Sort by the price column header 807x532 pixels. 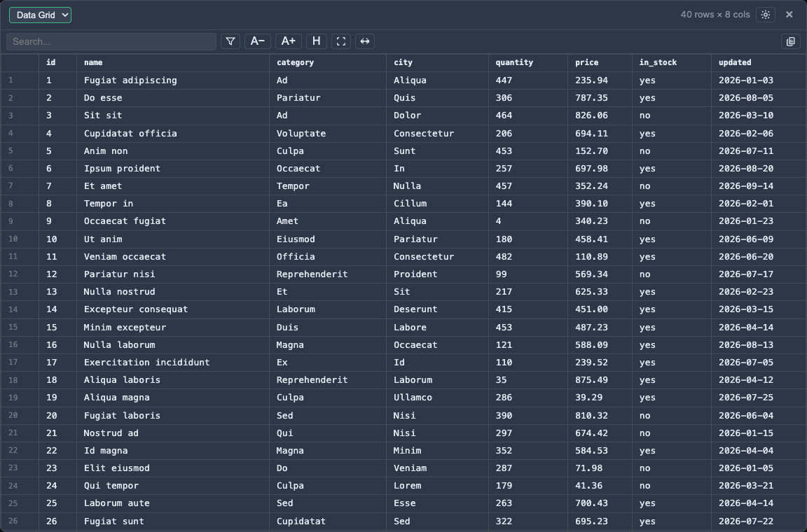(600, 62)
